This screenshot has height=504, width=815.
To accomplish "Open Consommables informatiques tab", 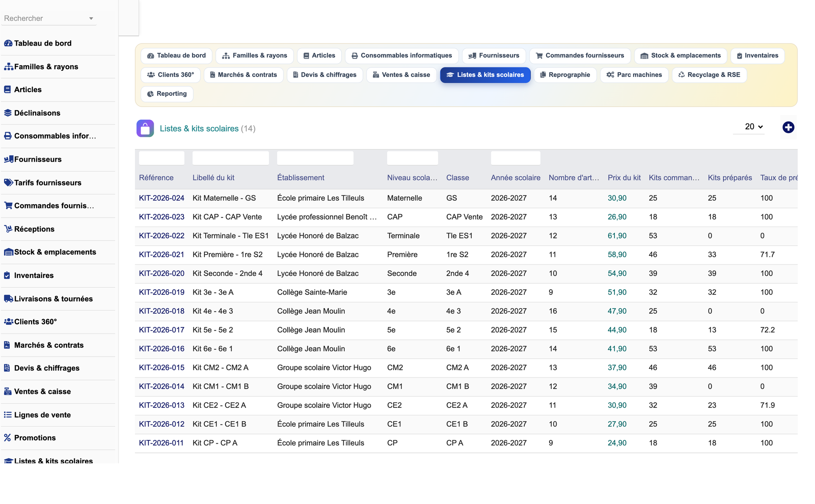I will click(402, 56).
